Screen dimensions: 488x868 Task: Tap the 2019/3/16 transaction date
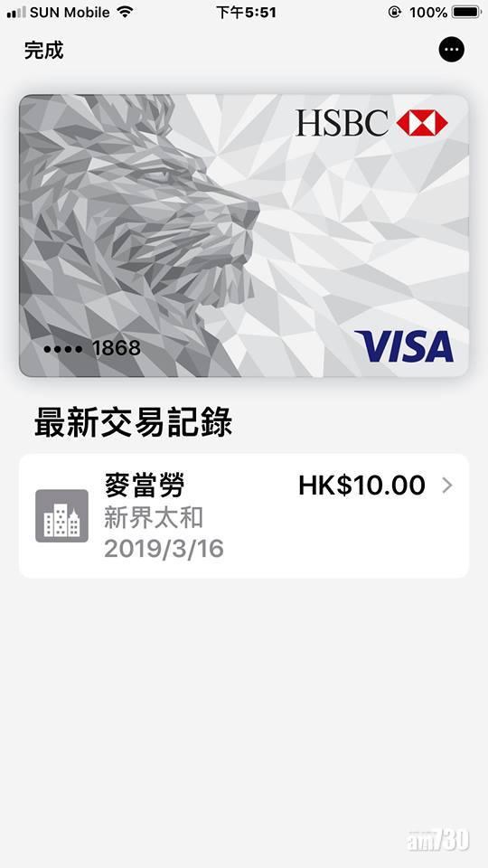[x=164, y=549]
